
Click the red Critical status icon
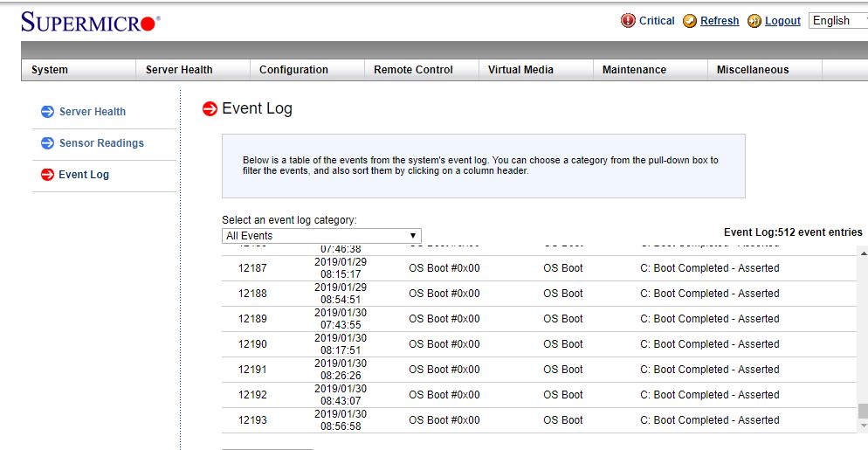pyautogui.click(x=628, y=21)
